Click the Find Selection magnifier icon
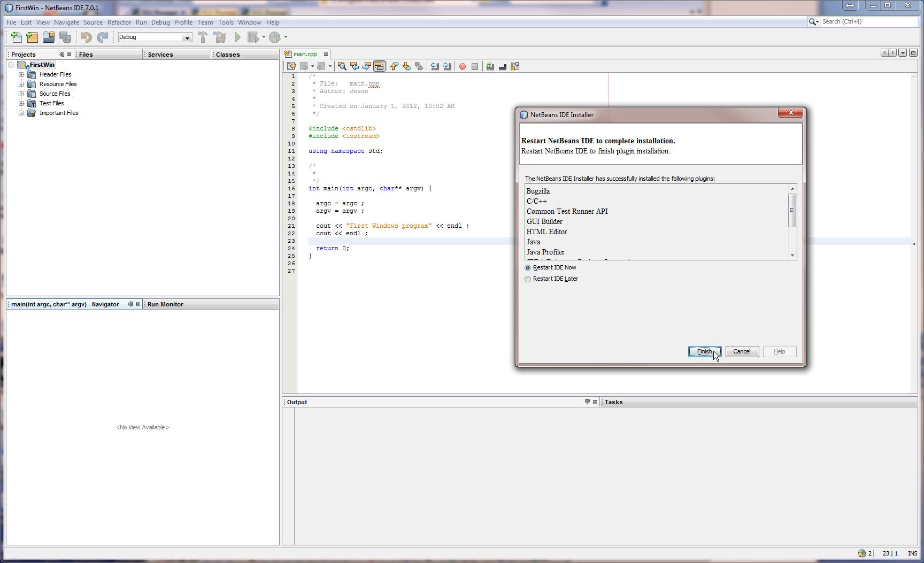Image resolution: width=924 pixels, height=563 pixels. (342, 66)
